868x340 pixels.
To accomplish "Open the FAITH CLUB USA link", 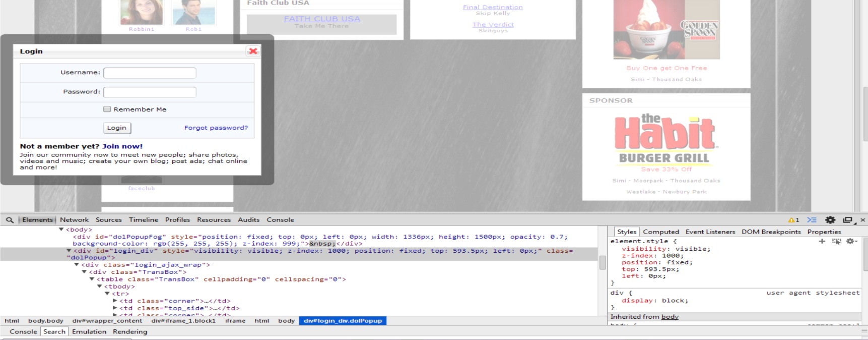I will pyautogui.click(x=322, y=19).
